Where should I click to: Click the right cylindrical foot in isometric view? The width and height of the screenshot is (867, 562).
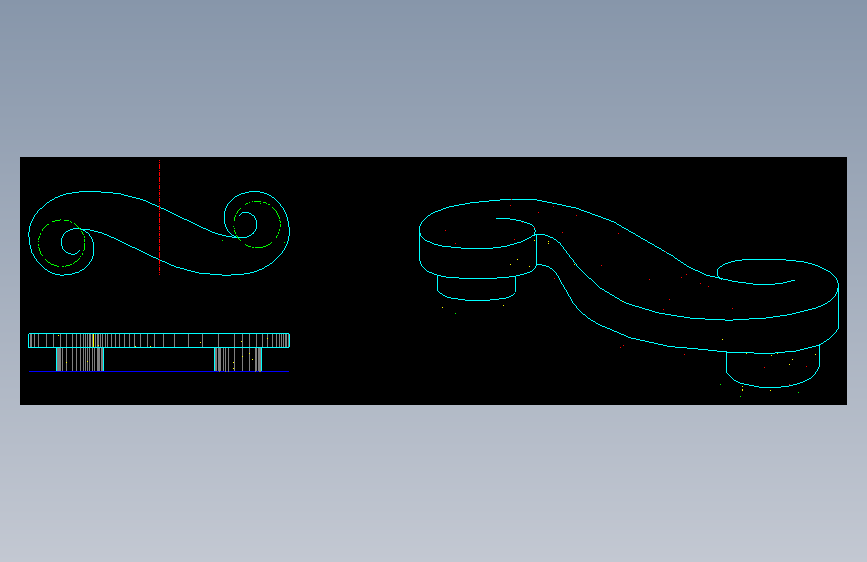pos(773,367)
